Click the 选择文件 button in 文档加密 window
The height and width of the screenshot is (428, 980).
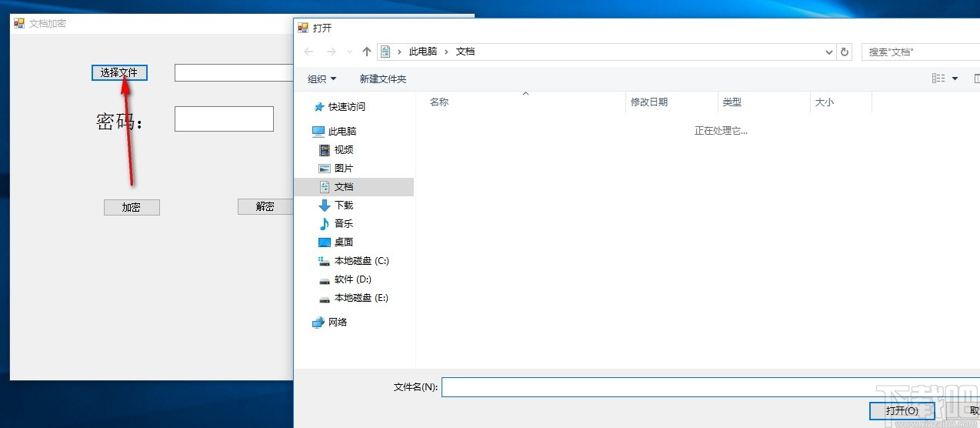pyautogui.click(x=119, y=72)
